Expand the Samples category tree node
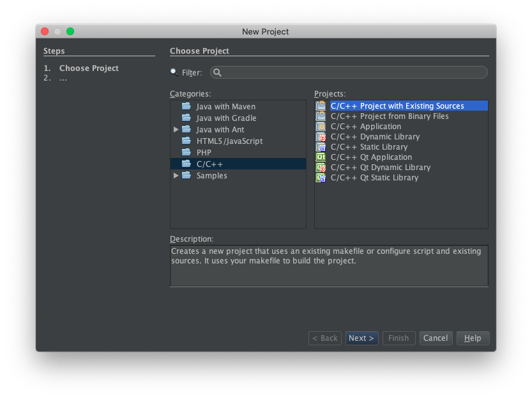 coord(176,176)
